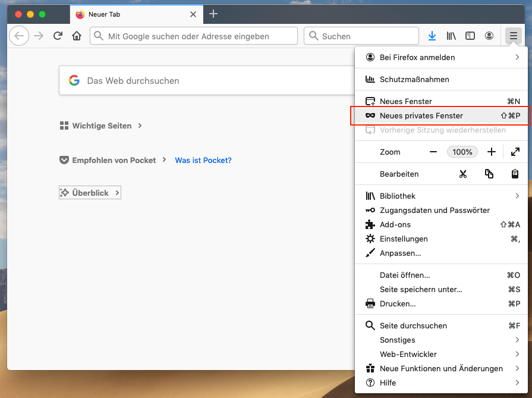Reset zoom via the 100% button
Screen dimensions: 532x398
pos(462,152)
